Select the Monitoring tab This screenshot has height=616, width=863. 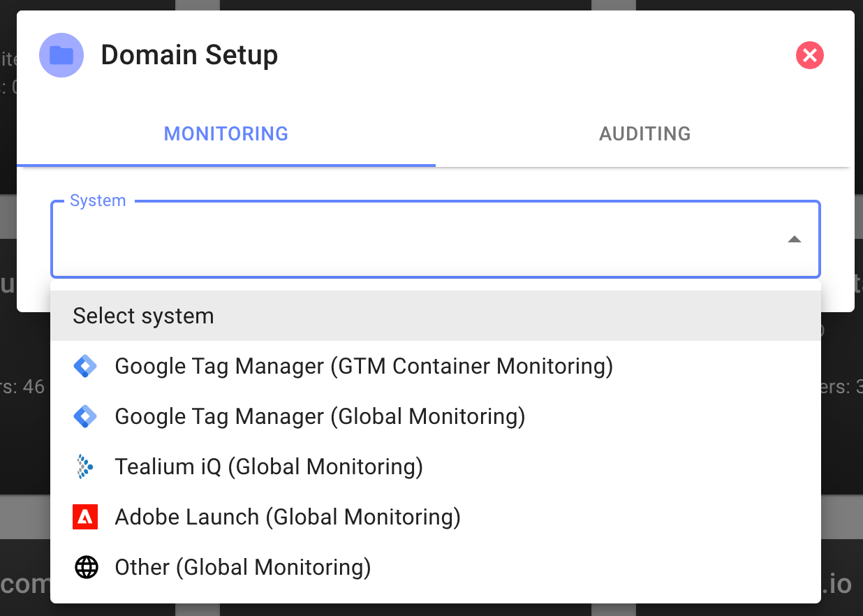[226, 133]
